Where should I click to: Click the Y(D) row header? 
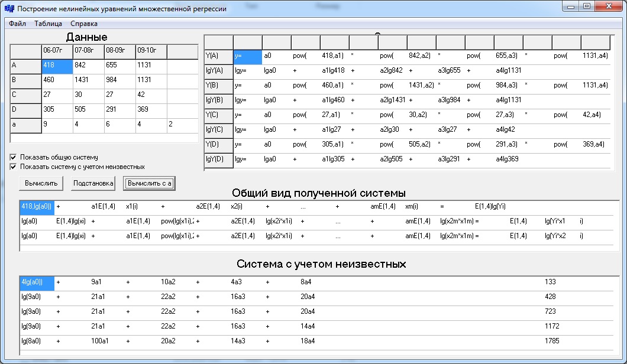click(219, 146)
